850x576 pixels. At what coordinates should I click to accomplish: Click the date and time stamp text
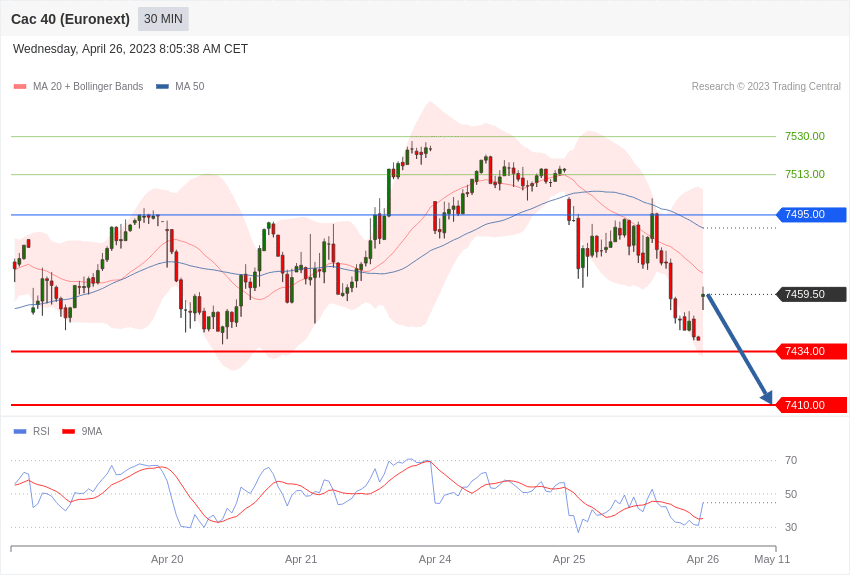130,49
